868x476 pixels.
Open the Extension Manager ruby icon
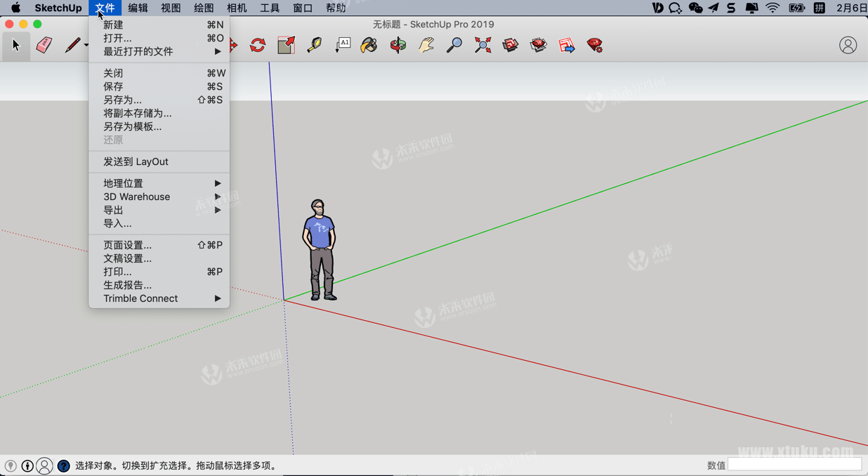point(595,46)
